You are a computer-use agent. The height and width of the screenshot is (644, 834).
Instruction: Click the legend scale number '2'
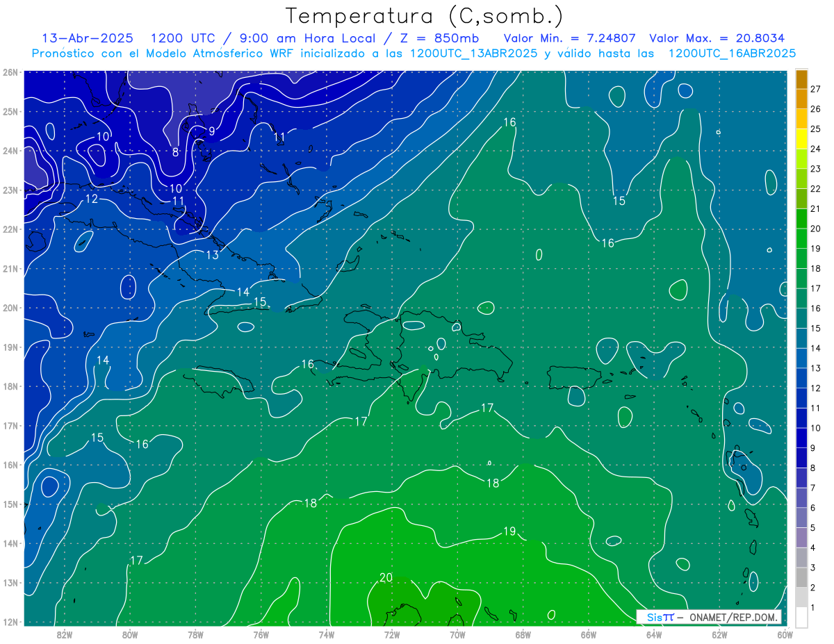[x=813, y=588]
